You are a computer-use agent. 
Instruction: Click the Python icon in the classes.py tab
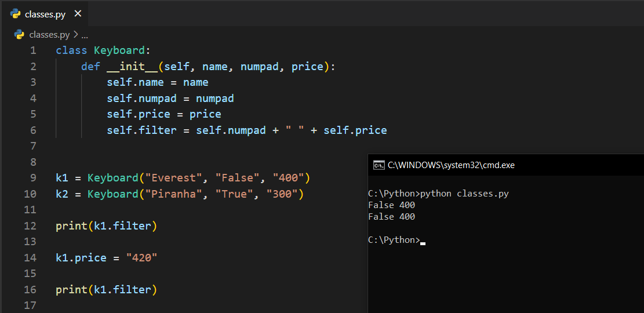[16, 14]
